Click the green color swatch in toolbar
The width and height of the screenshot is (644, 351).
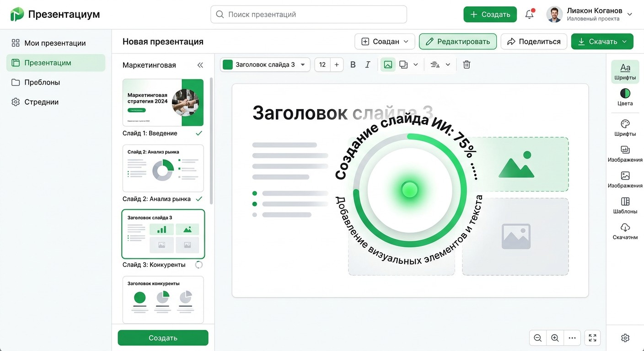click(x=227, y=64)
